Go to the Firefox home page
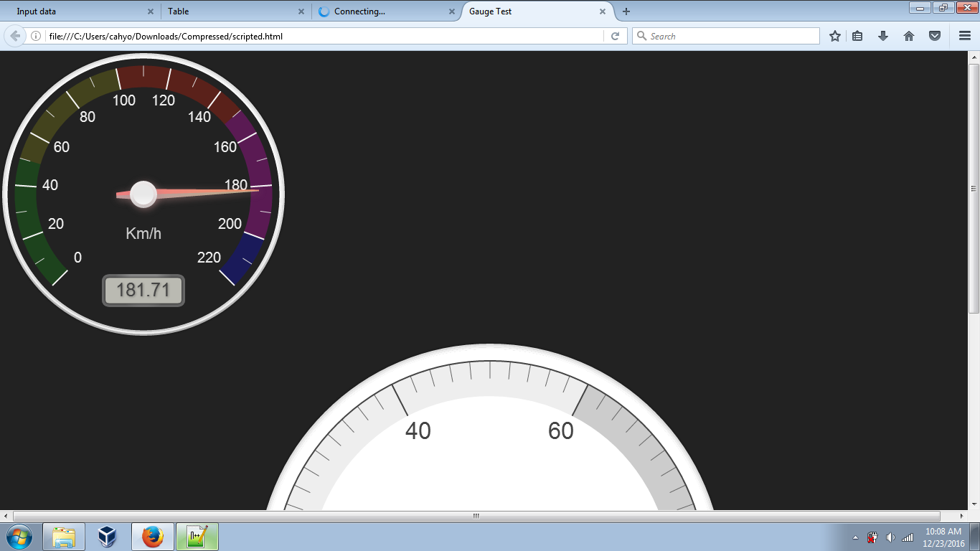This screenshot has height=551, width=980. pos(909,36)
